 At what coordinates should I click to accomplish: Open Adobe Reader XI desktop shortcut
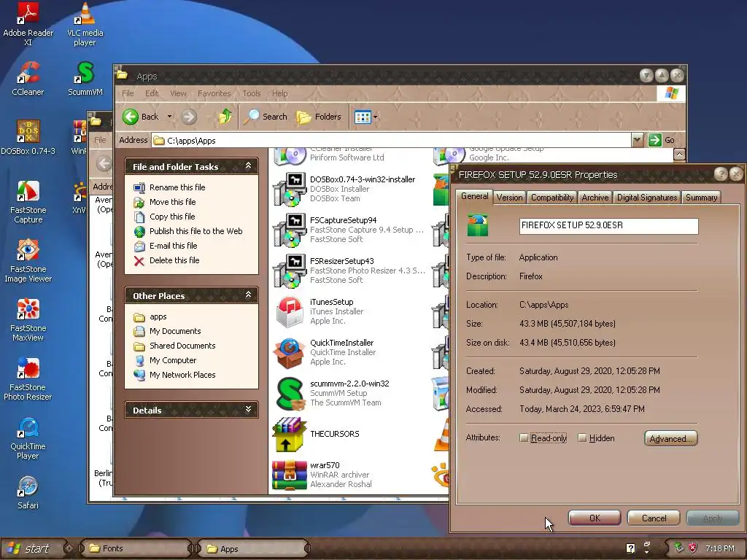(28, 24)
